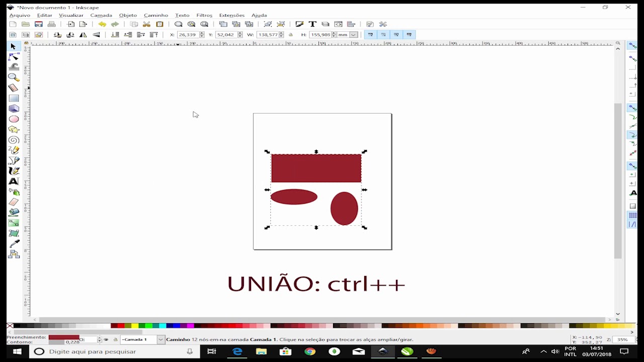The width and height of the screenshot is (644, 362).
Task: Select the Selector arrow tool
Action: 14,46
